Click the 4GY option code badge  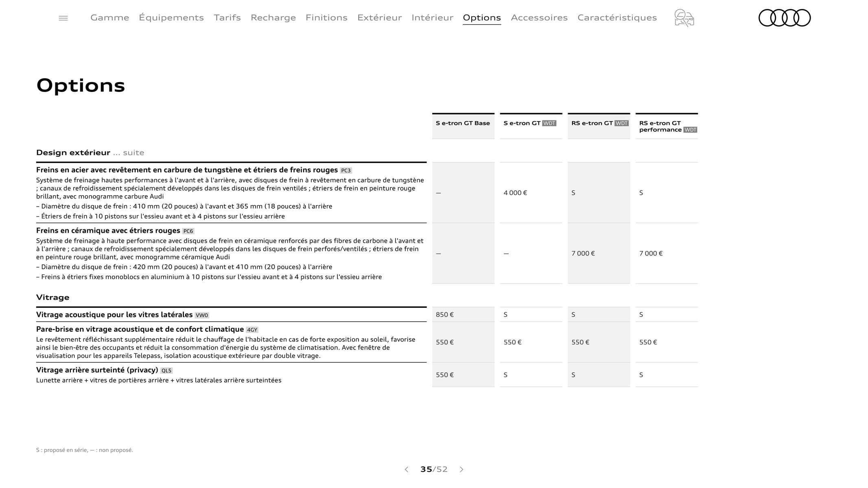pyautogui.click(x=252, y=330)
